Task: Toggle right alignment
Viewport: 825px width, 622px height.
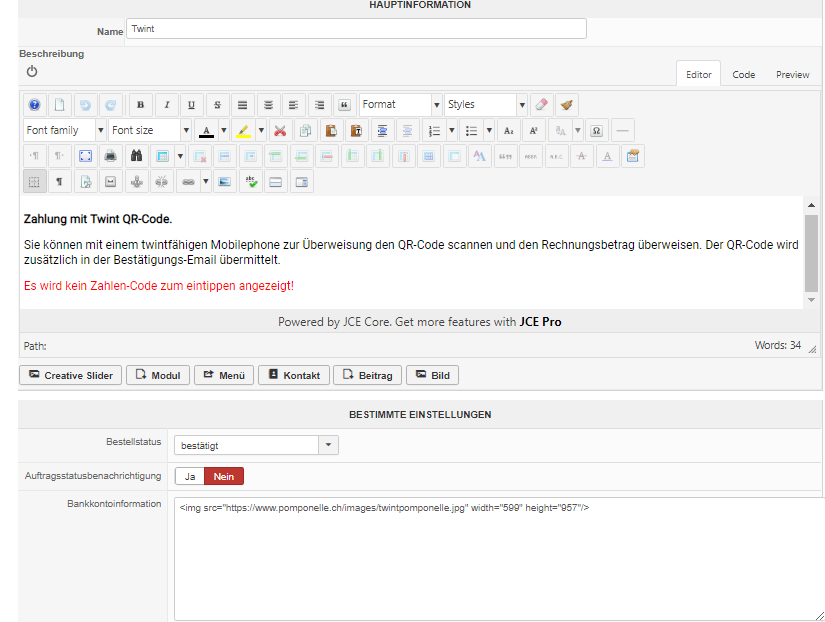Action: [319, 105]
